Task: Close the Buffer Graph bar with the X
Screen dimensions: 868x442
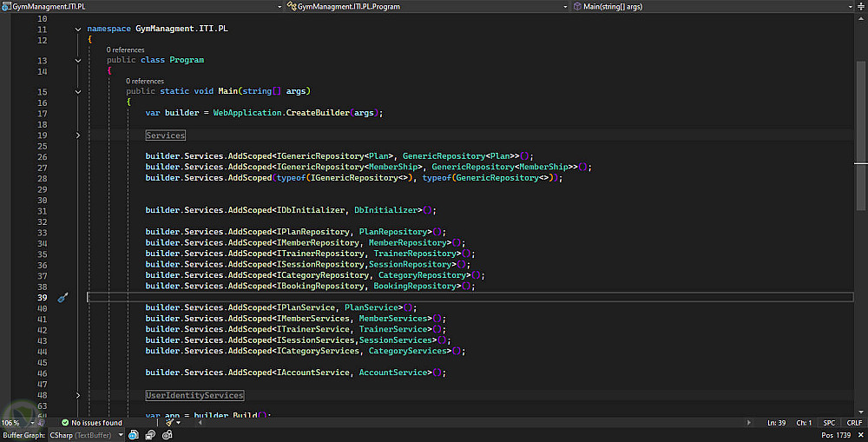Action: tap(861, 435)
